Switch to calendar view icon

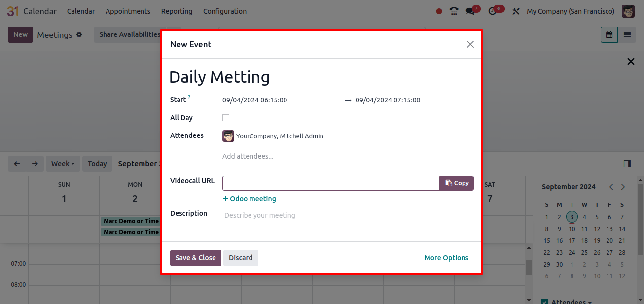[609, 34]
